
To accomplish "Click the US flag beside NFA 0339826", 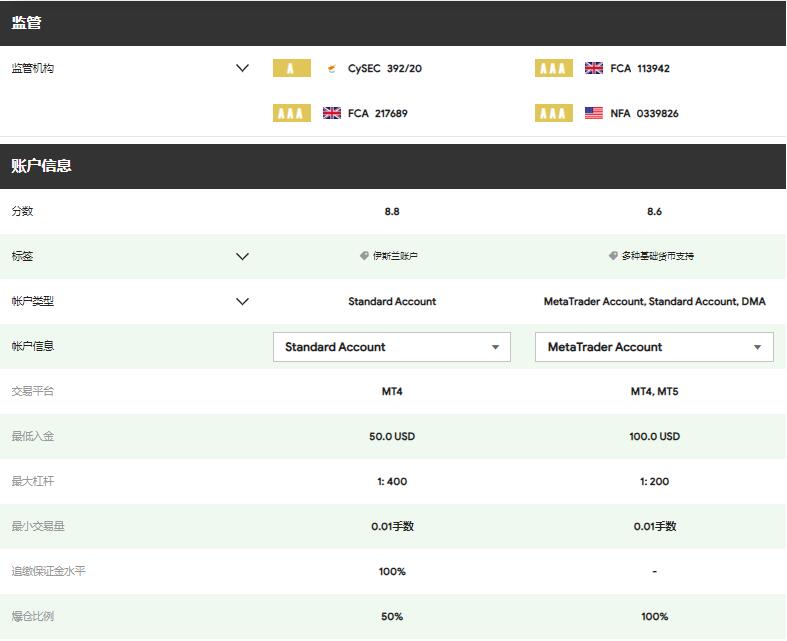I will pos(594,114).
